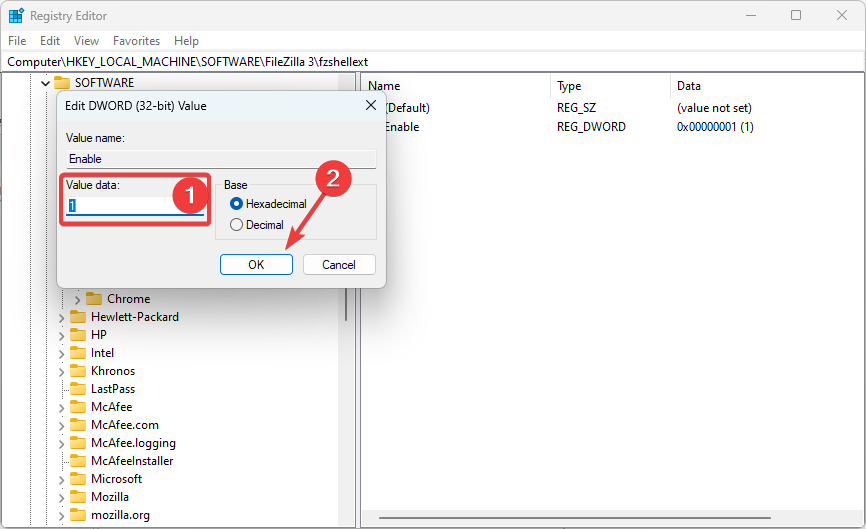The image size is (866, 529).
Task: Select the Khronos key label
Action: point(113,371)
